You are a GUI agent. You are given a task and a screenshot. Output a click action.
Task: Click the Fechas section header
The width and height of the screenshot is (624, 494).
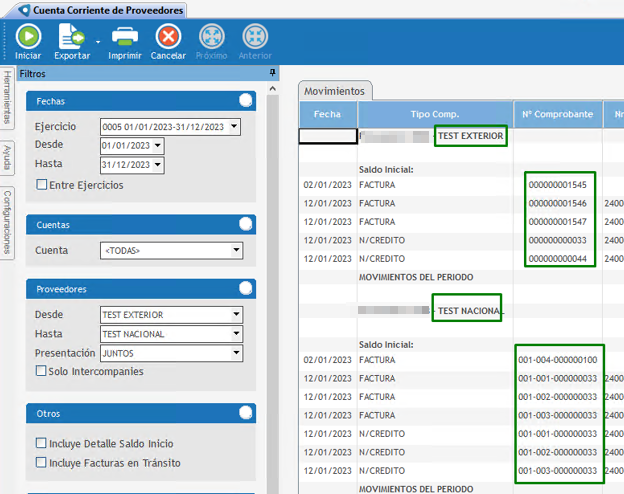[x=141, y=101]
